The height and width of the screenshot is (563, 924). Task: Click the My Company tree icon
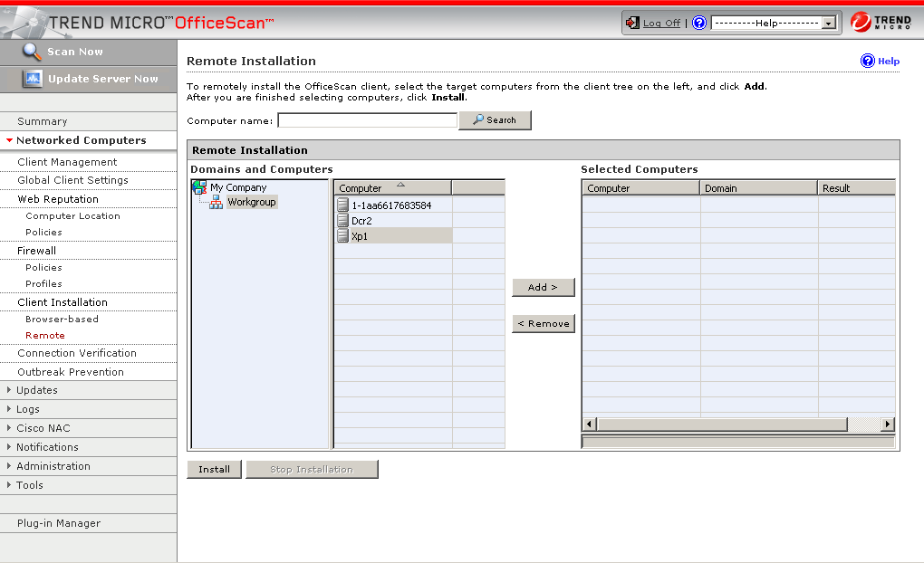click(200, 187)
